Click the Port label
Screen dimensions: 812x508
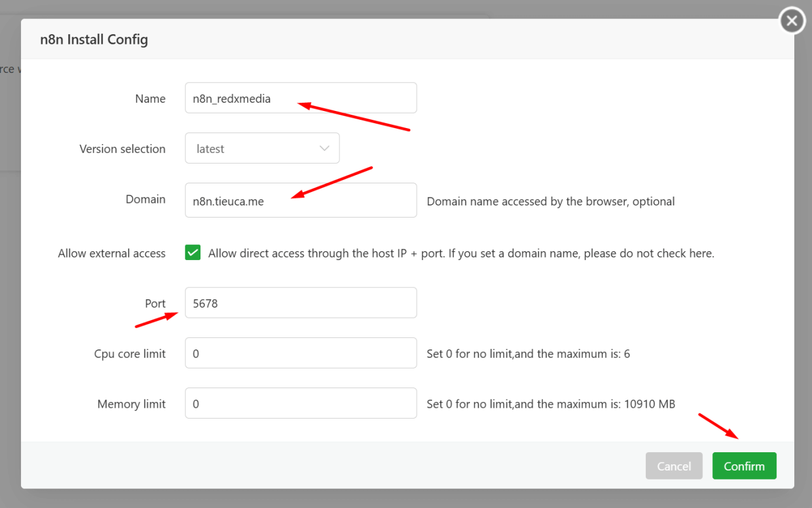coord(155,303)
